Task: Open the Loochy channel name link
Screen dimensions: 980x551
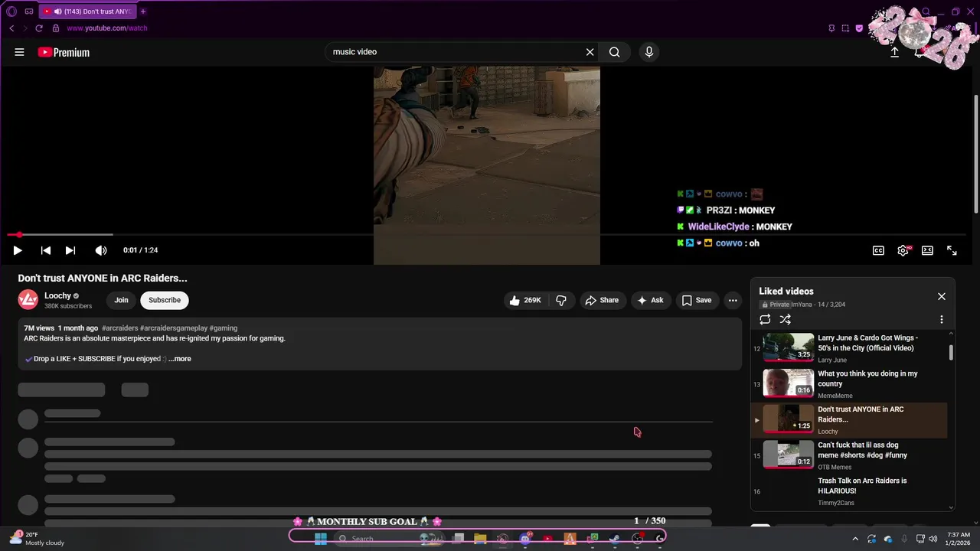Action: point(57,295)
